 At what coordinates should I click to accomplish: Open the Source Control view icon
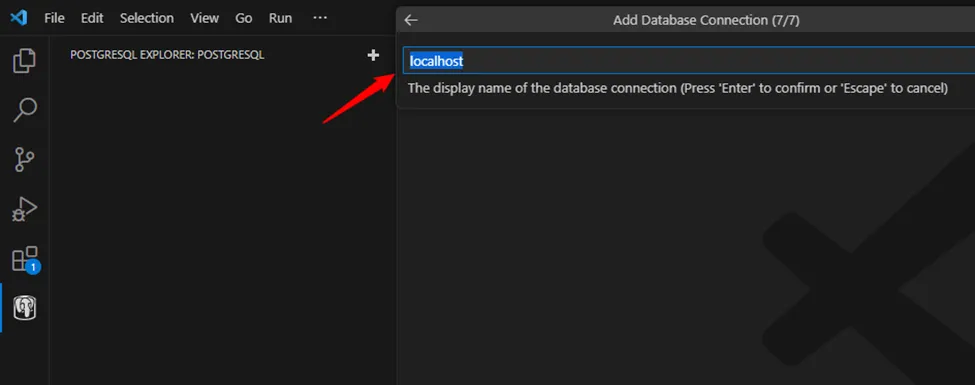(x=24, y=159)
